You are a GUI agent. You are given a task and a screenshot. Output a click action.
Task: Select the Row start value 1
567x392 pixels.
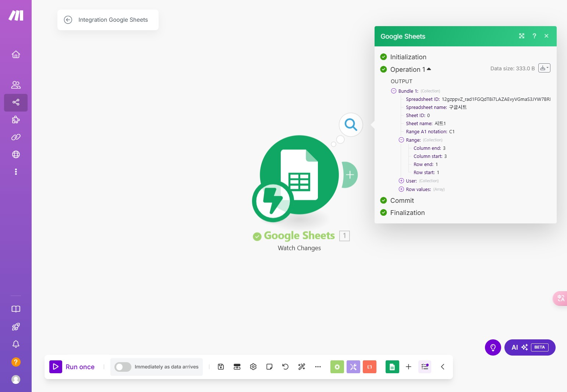pos(438,173)
